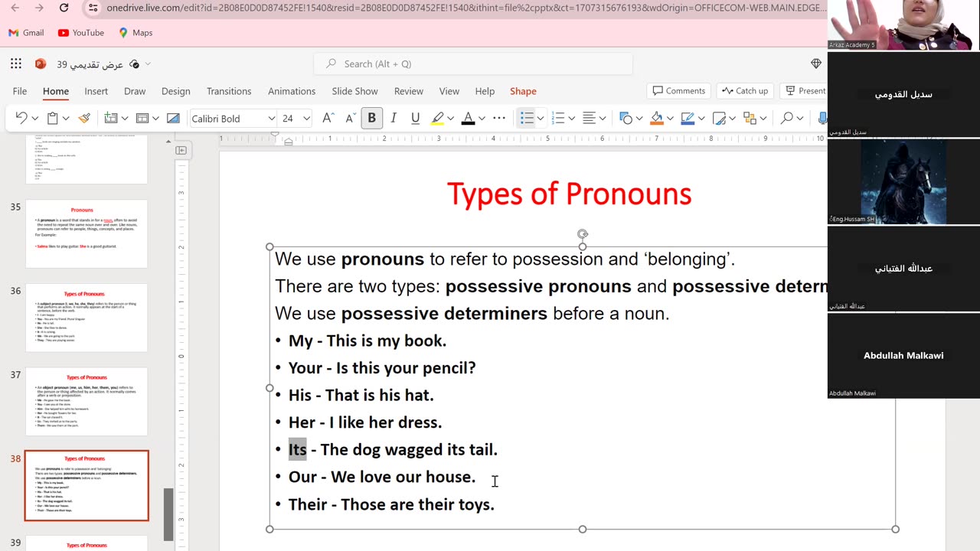The width and height of the screenshot is (980, 551).
Task: Open the YouTube bookmark
Action: [81, 33]
